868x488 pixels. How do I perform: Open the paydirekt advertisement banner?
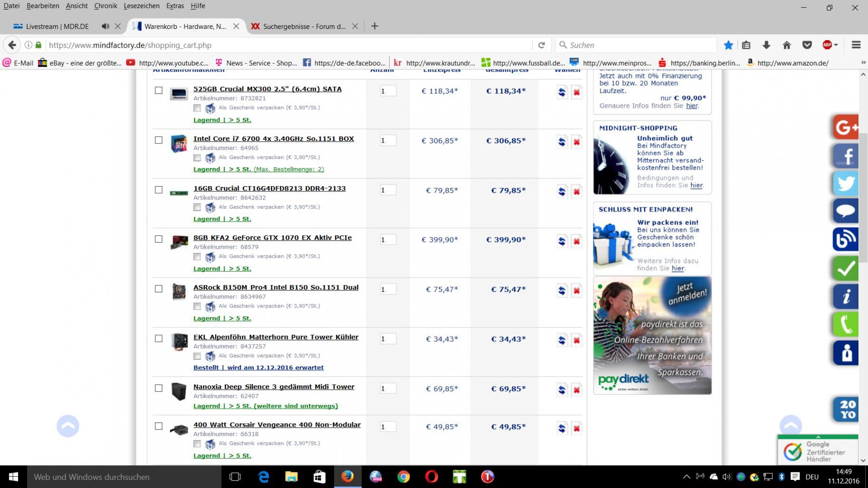click(x=652, y=336)
